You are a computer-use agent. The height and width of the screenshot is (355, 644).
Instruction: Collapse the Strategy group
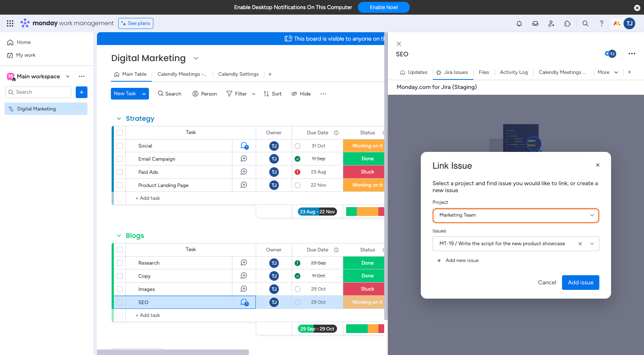(119, 119)
